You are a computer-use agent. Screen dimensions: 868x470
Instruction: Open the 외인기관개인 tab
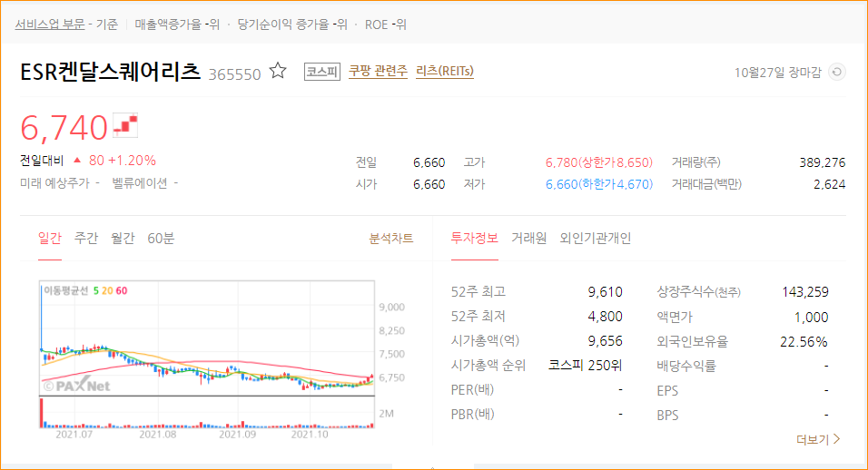coord(595,239)
